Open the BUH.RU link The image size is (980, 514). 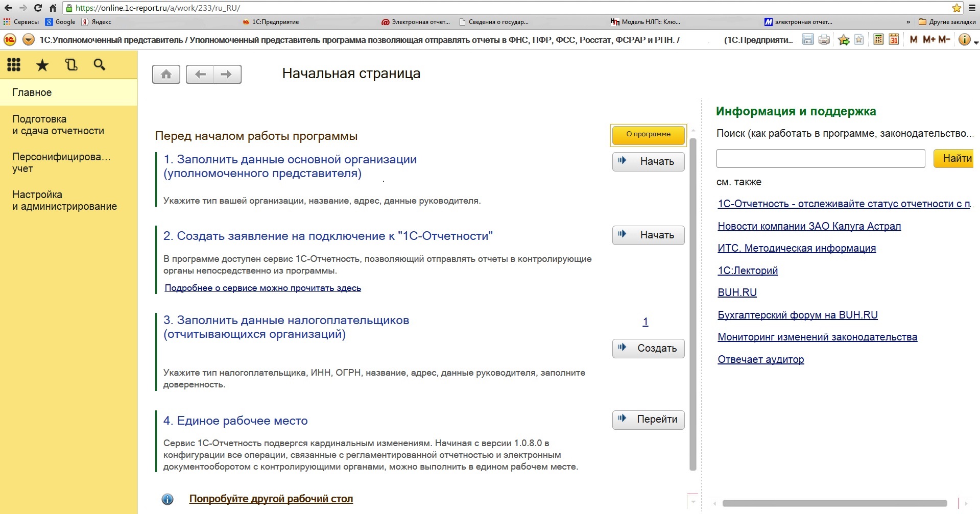tap(737, 292)
